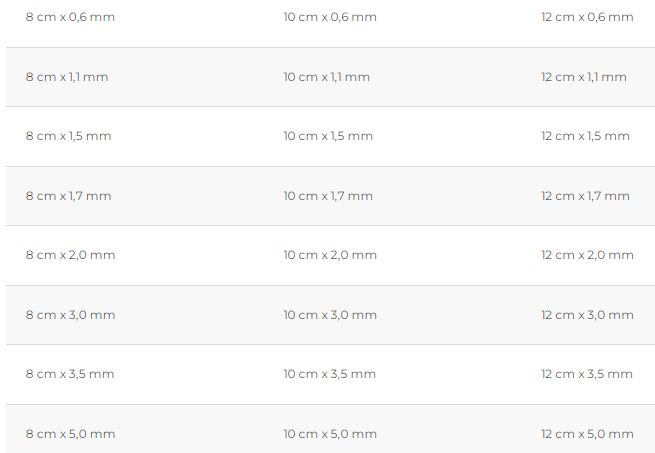The width and height of the screenshot is (655, 453).
Task: Click the 12 cm x 1,5 mm size
Action: [585, 136]
